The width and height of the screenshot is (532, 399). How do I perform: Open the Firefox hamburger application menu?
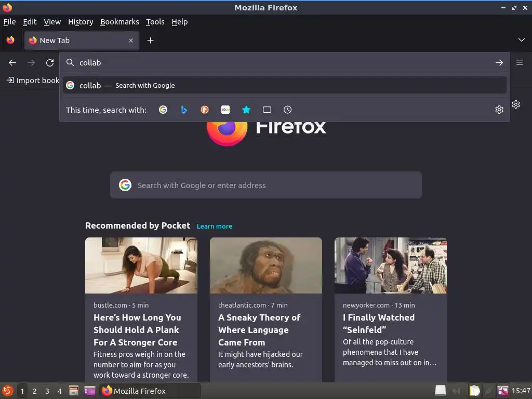click(520, 62)
